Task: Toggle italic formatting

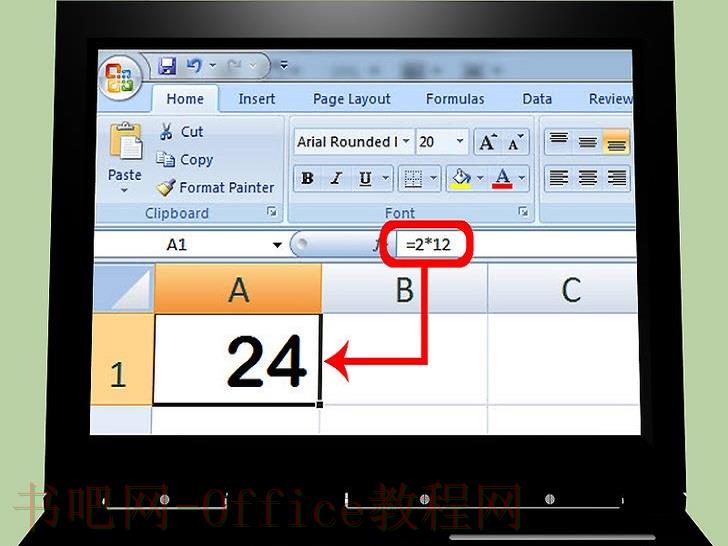Action: click(x=336, y=178)
